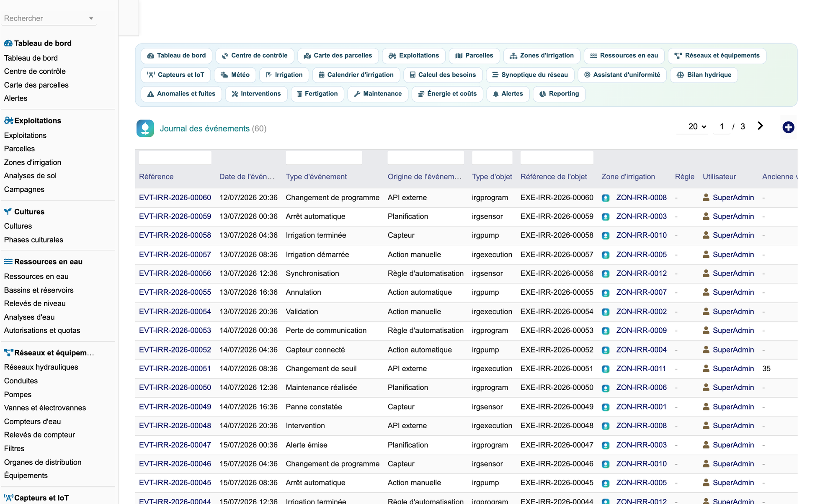Open sidebar Autorisations et quotas

coord(42,330)
